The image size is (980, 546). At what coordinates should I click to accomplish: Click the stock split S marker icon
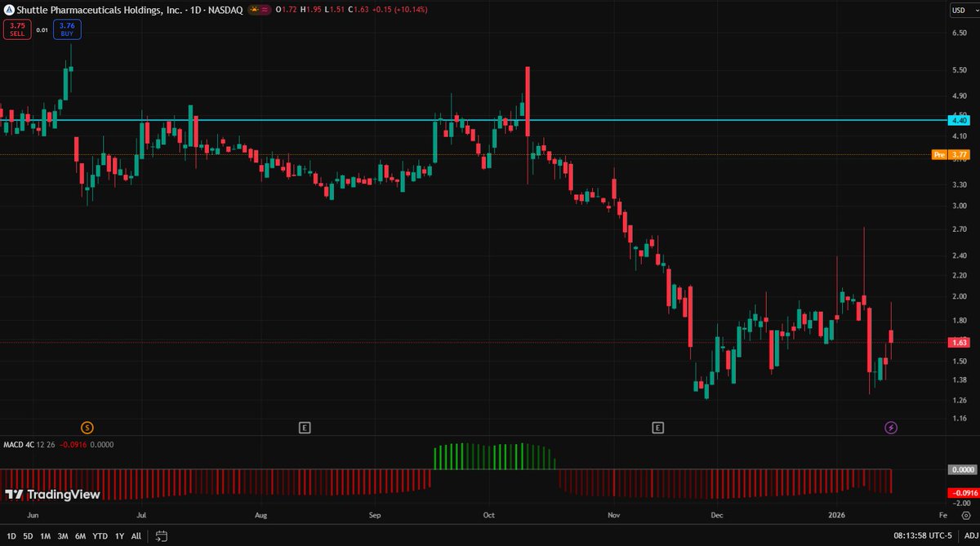tap(87, 427)
